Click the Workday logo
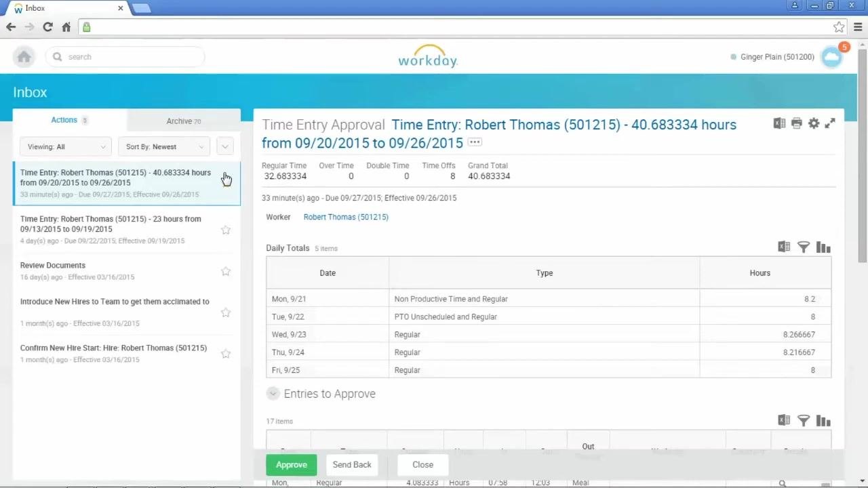The width and height of the screenshot is (868, 488). [428, 56]
